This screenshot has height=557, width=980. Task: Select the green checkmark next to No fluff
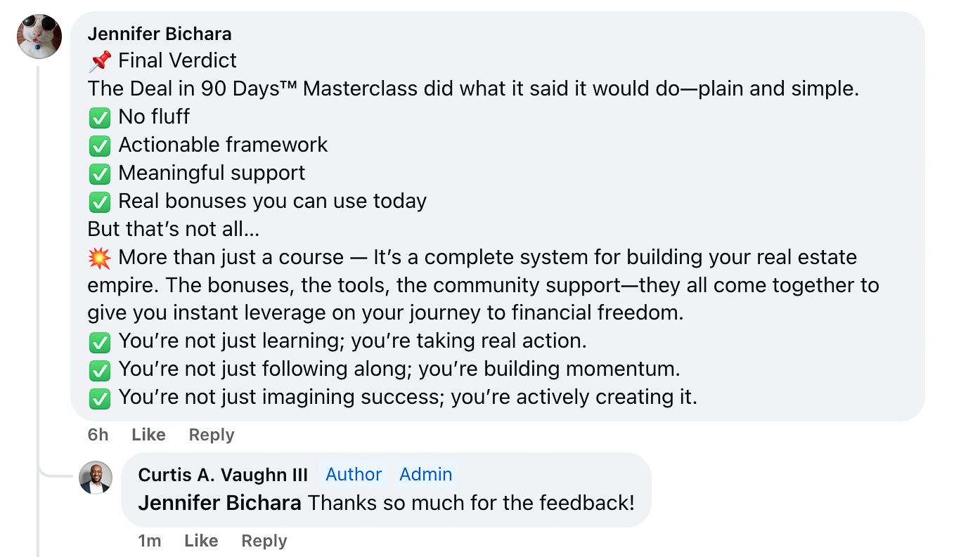[x=100, y=117]
